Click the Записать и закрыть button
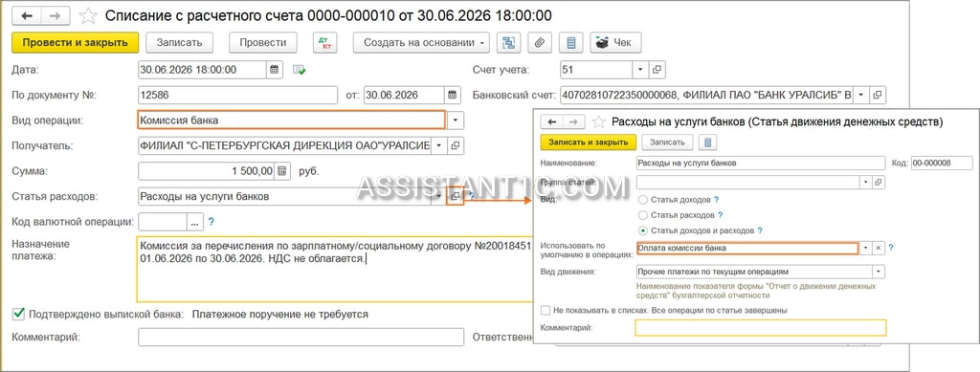 (589, 142)
